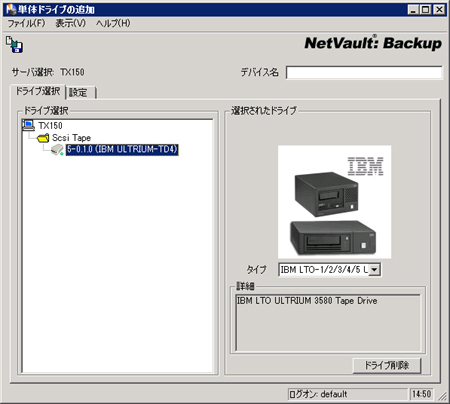
Task: Maximize the 単体ドライブの追加 window
Action: (425, 10)
